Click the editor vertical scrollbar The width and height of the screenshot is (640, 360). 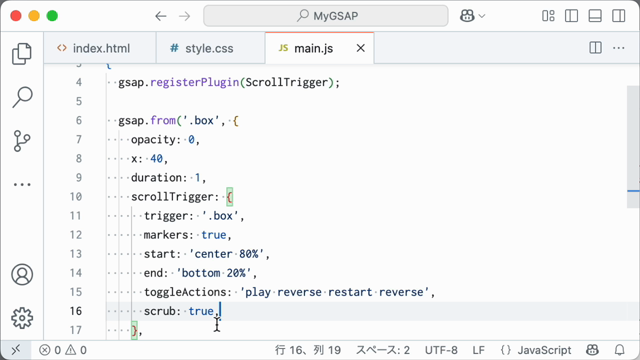coord(633,147)
